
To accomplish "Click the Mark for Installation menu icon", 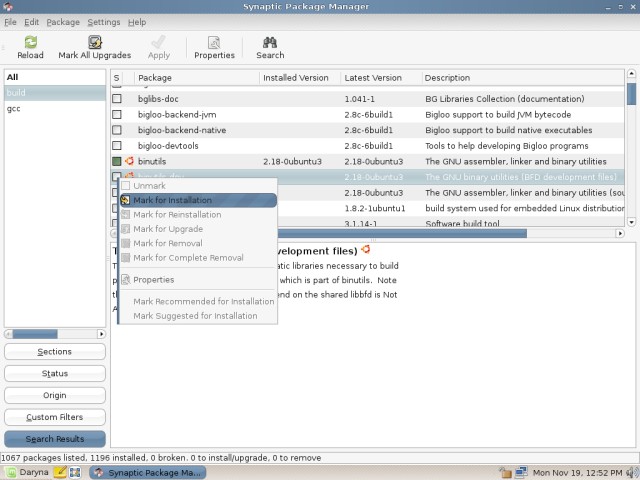I will click(126, 200).
